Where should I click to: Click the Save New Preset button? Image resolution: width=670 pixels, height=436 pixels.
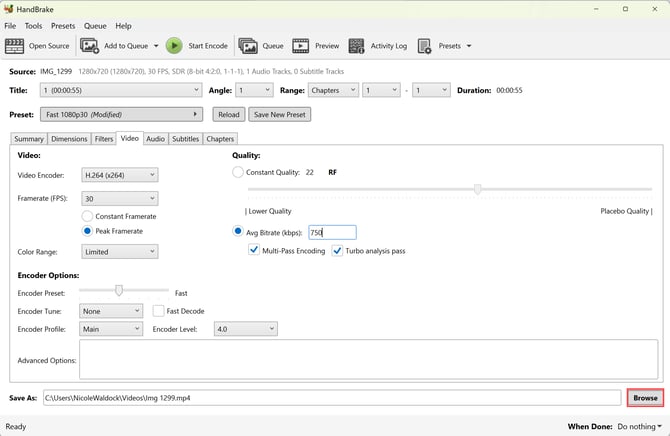279,115
